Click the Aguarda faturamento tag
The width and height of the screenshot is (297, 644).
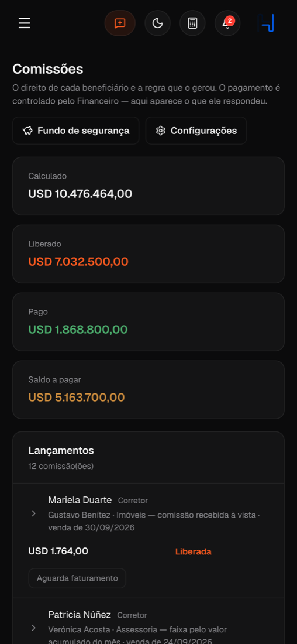77,578
